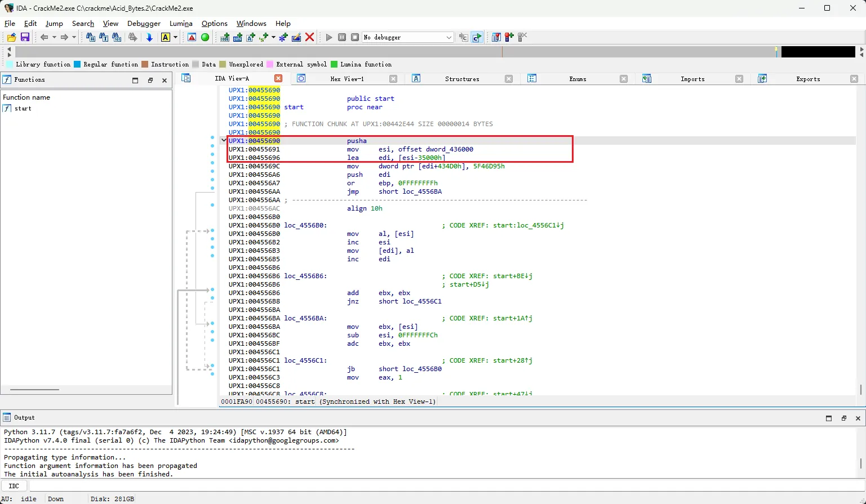Open the Search menu
Image resolution: width=866 pixels, height=504 pixels.
tap(83, 24)
